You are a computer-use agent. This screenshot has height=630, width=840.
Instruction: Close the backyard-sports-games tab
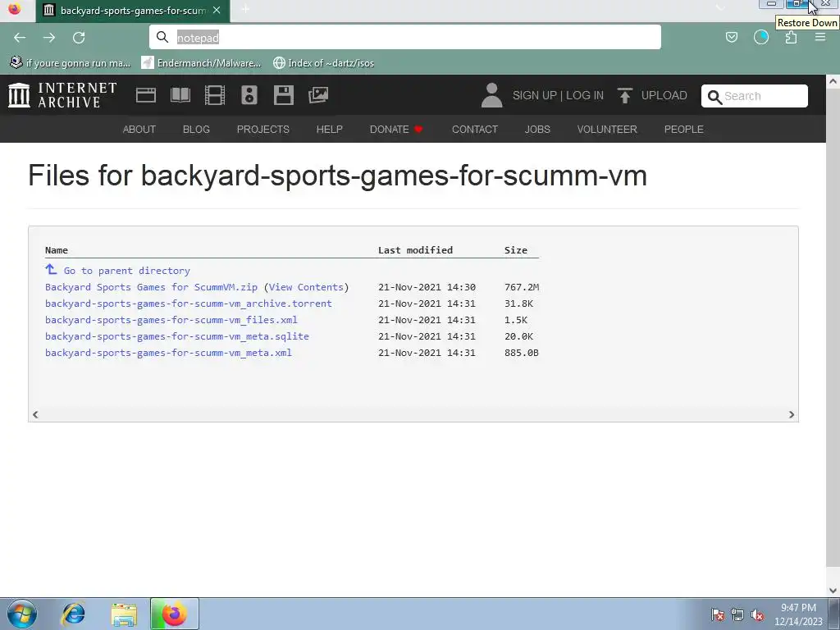click(x=217, y=10)
